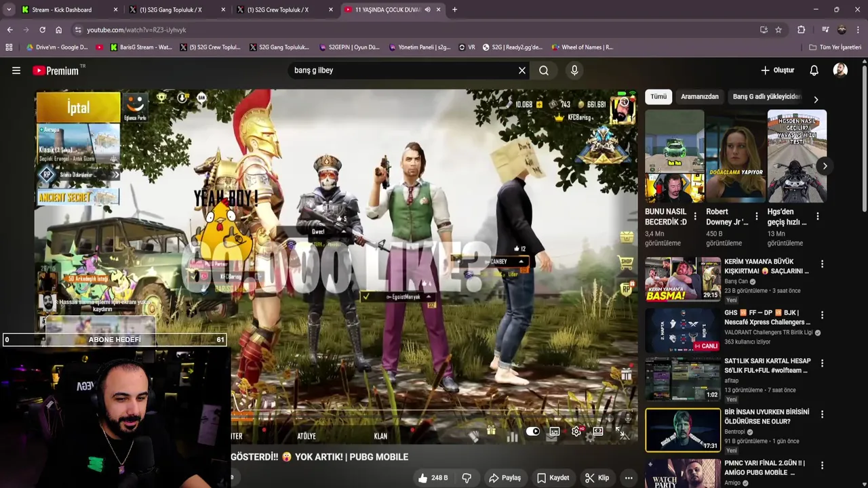Viewport: 868px width, 488px height.
Task: Select the Tümü filter chip
Action: click(658, 96)
